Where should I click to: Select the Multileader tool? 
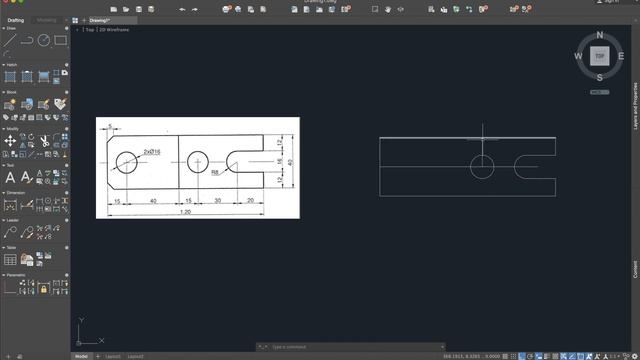tap(10, 232)
